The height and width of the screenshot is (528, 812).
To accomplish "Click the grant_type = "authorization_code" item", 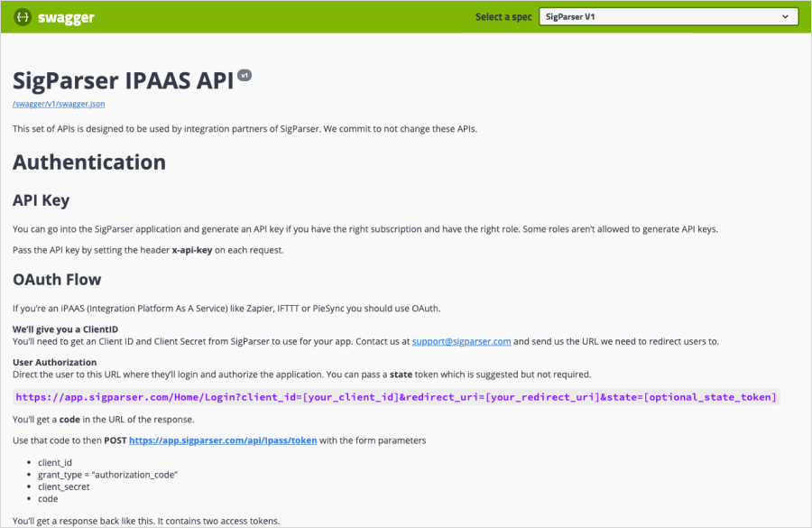I will point(107,475).
